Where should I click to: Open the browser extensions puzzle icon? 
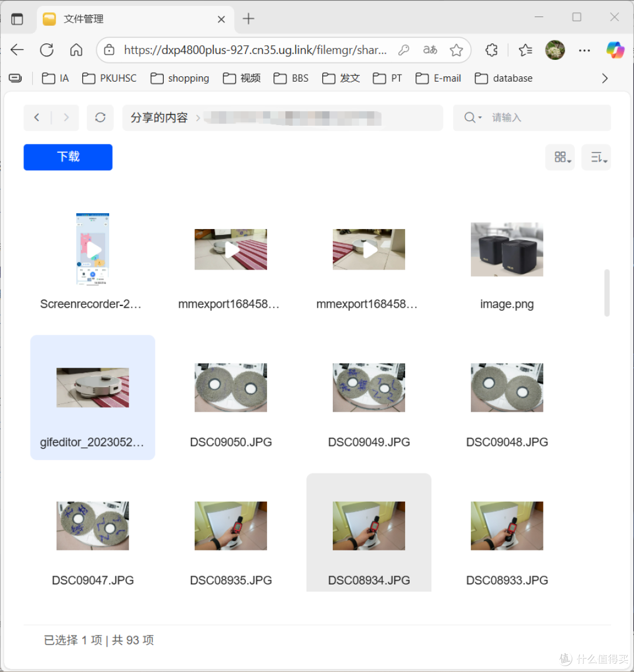[492, 50]
